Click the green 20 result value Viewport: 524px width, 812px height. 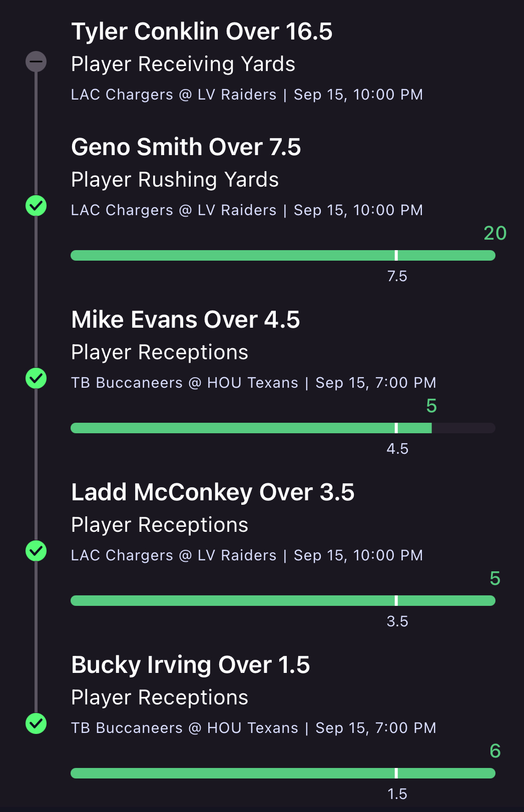[494, 233]
